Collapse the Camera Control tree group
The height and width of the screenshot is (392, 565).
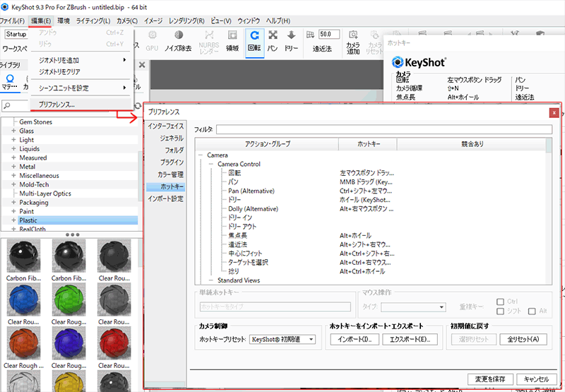[x=211, y=164]
